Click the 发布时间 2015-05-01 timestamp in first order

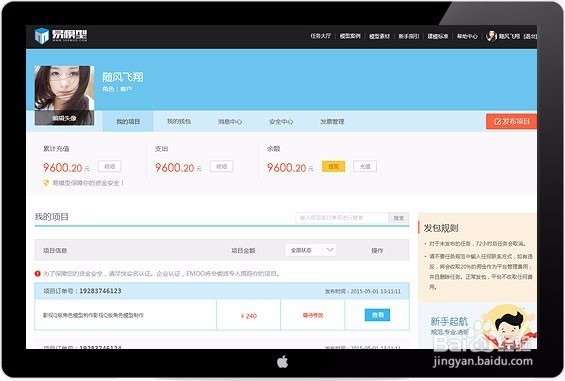(x=362, y=291)
